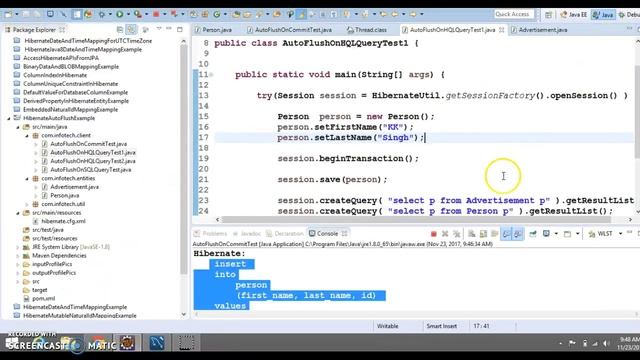Click the green Run button in toolbar
The width and height of the screenshot is (640, 360).
tap(120, 14)
